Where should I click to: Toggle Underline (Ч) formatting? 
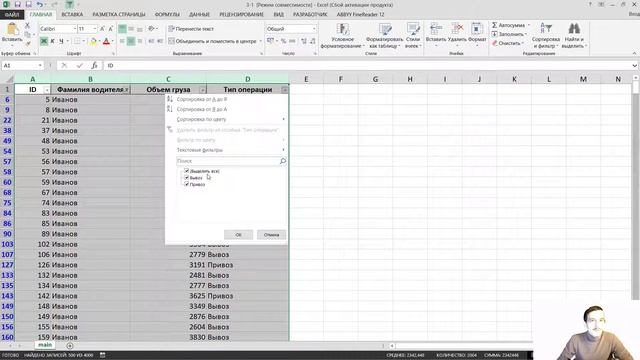[61, 41]
